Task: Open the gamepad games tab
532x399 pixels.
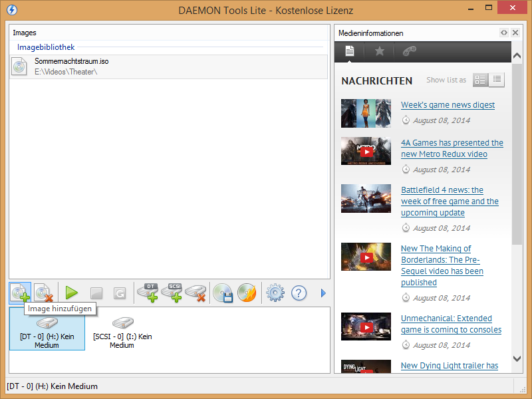Action: point(410,51)
